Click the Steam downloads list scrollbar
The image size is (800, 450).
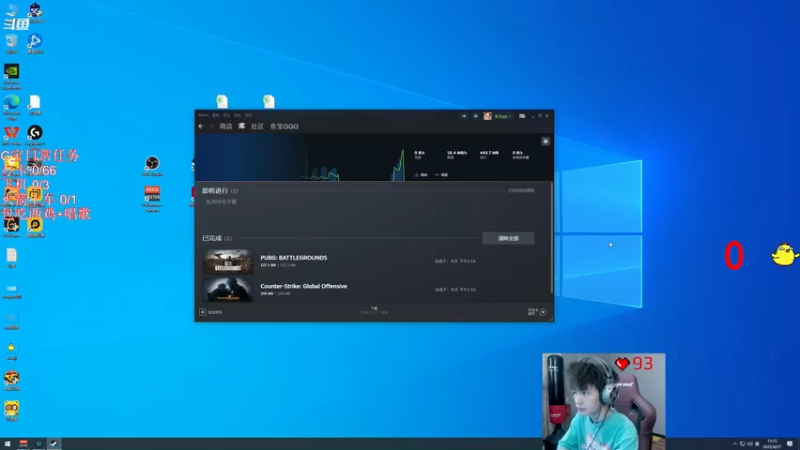[x=552, y=238]
